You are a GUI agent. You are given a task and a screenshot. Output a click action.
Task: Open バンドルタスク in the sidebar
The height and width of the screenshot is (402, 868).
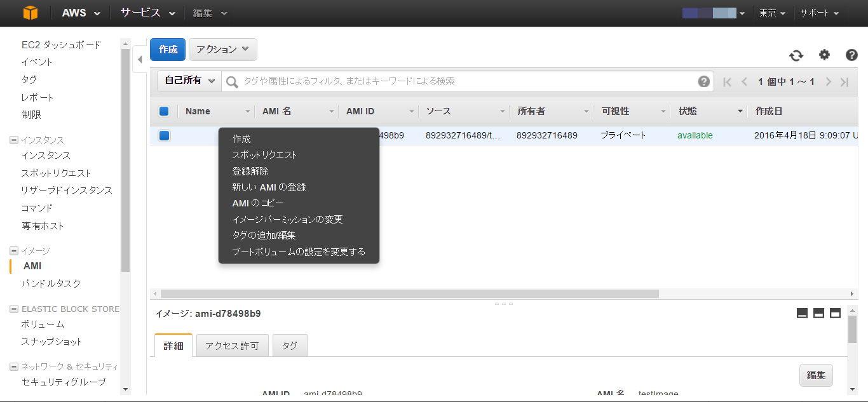coord(51,284)
